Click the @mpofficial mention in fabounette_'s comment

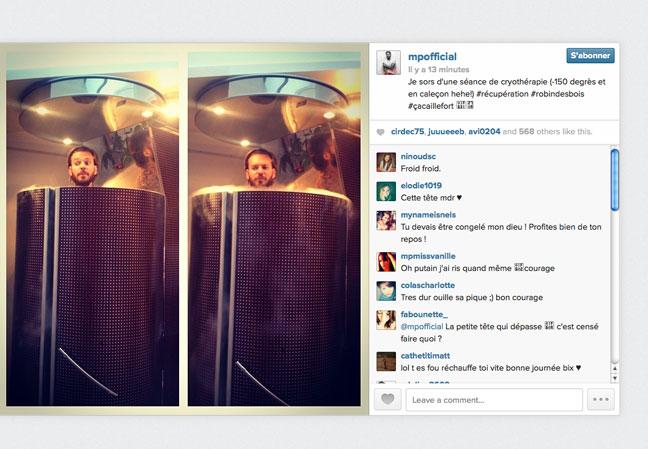click(x=422, y=327)
